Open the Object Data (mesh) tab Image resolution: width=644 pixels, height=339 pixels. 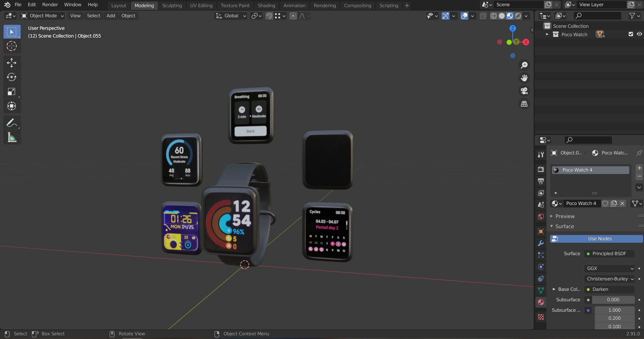(541, 290)
